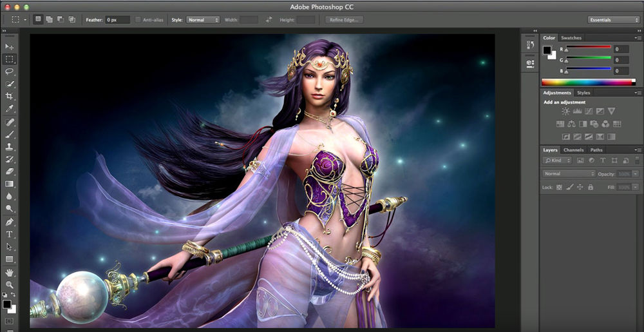Open the Fill slider dropdown arrow
The image size is (644, 332).
(x=636, y=187)
